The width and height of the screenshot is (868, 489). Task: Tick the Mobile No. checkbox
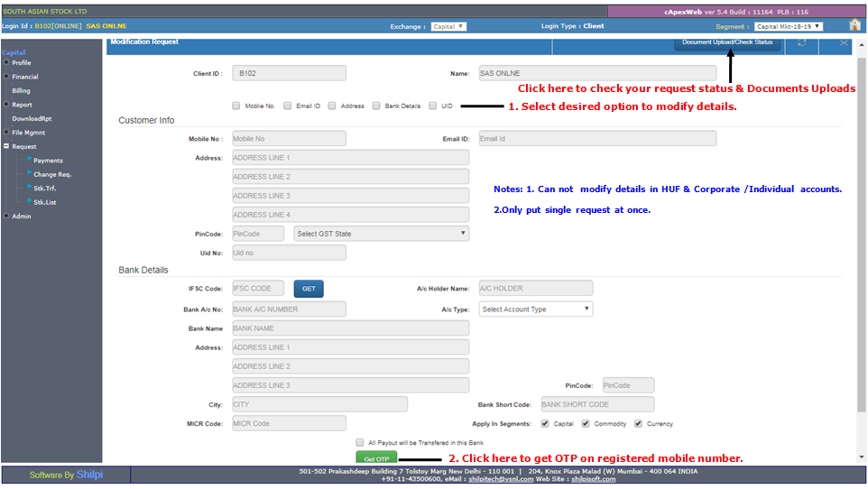pyautogui.click(x=236, y=106)
